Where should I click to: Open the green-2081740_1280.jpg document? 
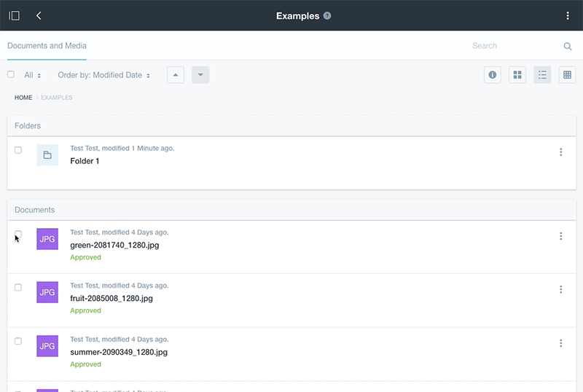[114, 245]
